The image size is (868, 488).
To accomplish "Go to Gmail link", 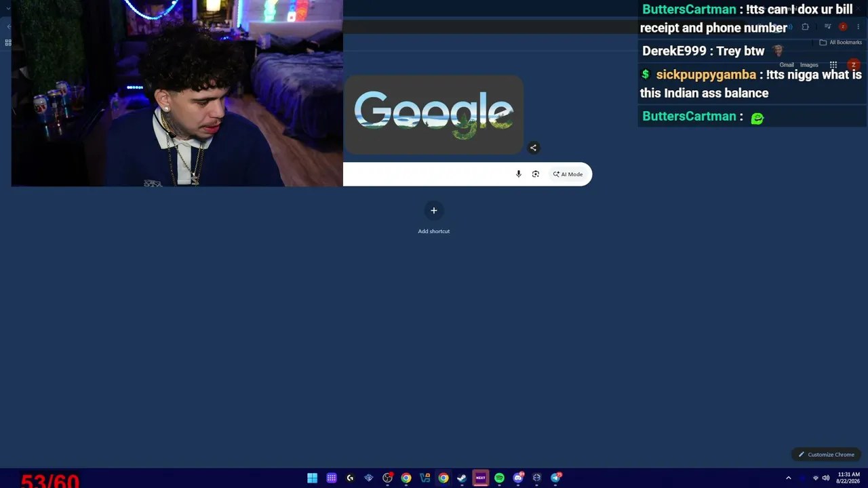I will point(787,65).
